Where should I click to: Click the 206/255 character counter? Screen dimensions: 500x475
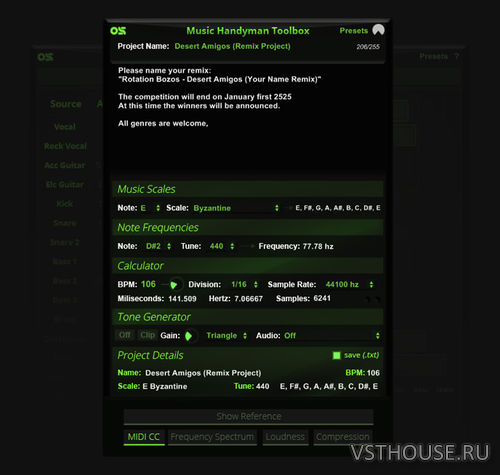(x=368, y=47)
